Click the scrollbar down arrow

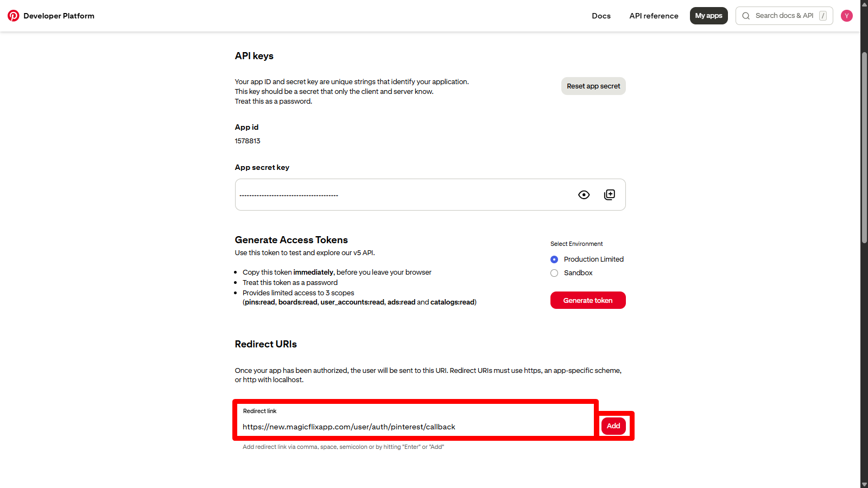864,484
